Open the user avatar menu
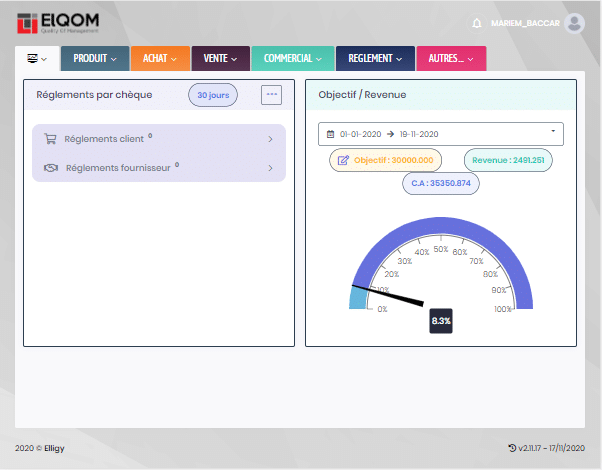Viewport: 602px width, 470px height. [574, 23]
